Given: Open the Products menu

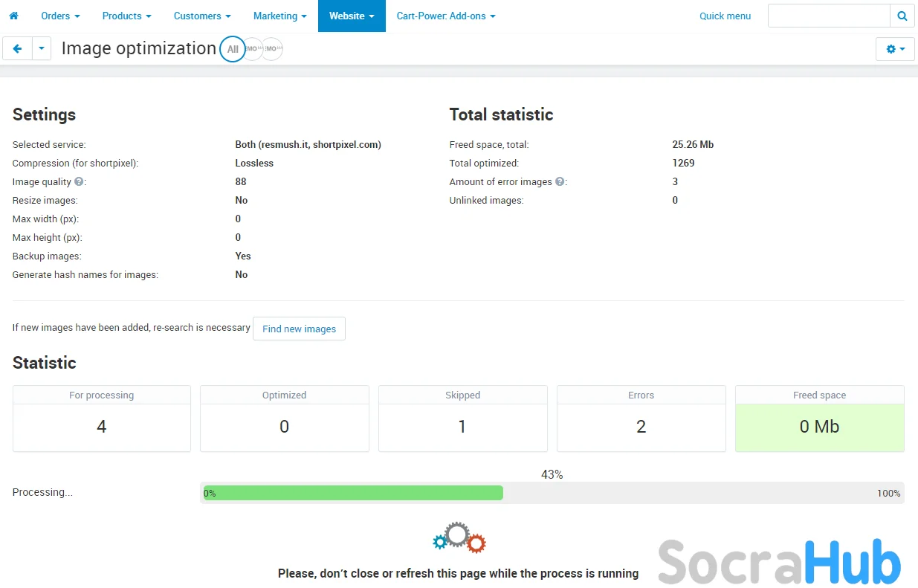Looking at the screenshot, I should (x=126, y=16).
